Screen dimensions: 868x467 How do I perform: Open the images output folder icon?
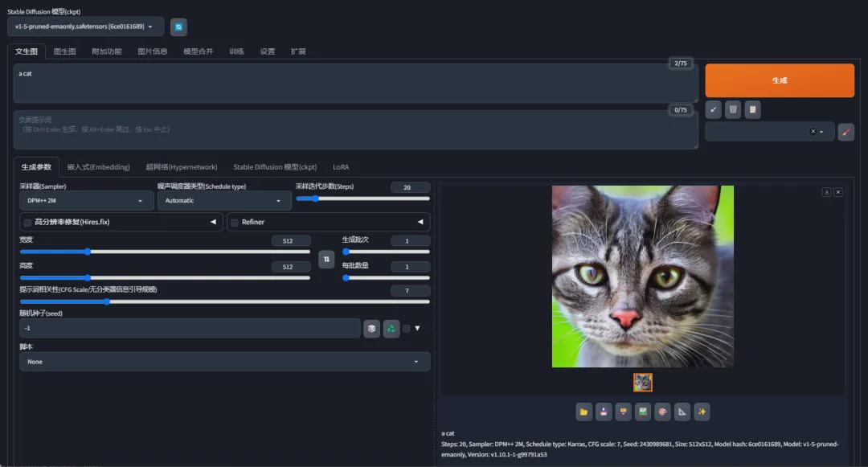pyautogui.click(x=583, y=412)
